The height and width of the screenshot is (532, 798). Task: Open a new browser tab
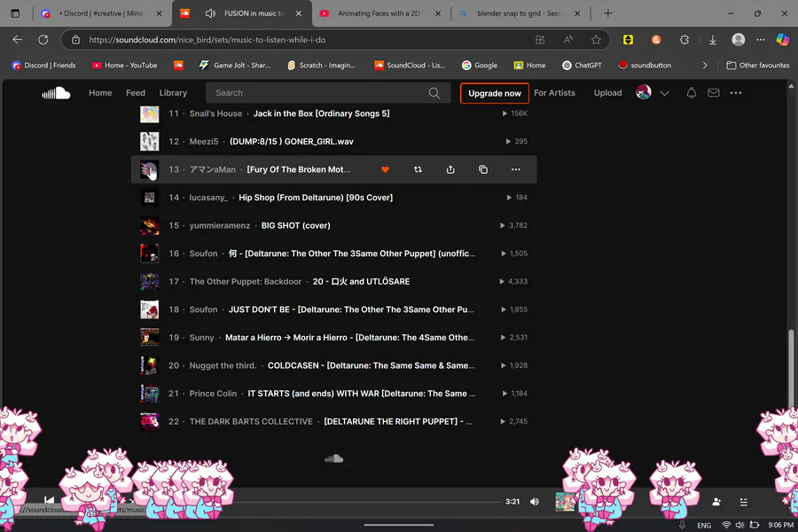[x=607, y=13]
